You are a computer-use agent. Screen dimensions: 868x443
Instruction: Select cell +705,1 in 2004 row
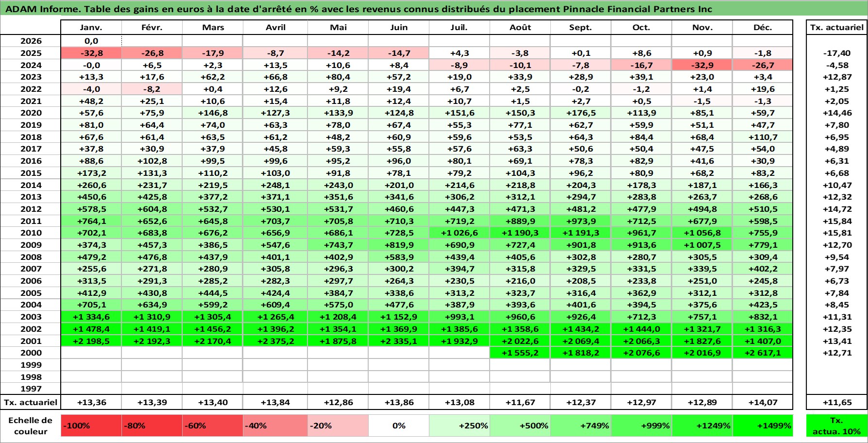(x=91, y=305)
